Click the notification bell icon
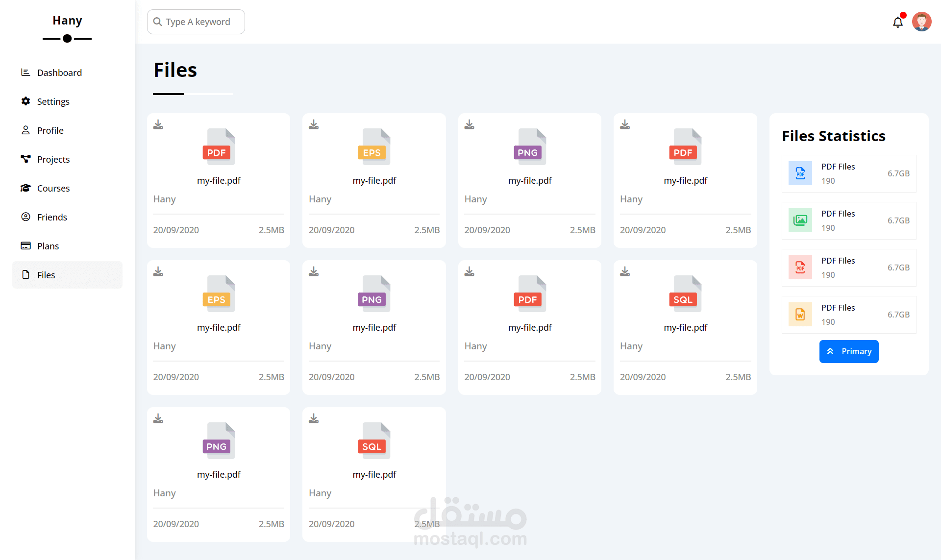 click(897, 22)
